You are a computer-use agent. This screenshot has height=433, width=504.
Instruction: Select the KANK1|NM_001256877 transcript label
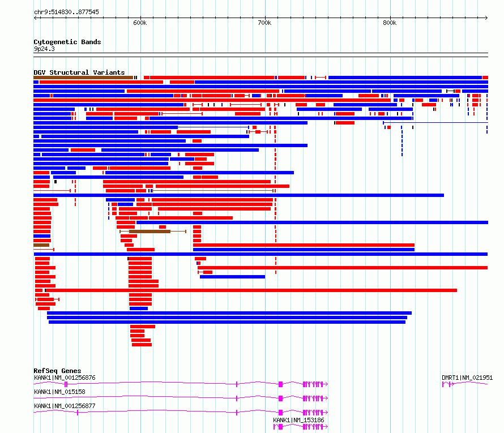[65, 406]
